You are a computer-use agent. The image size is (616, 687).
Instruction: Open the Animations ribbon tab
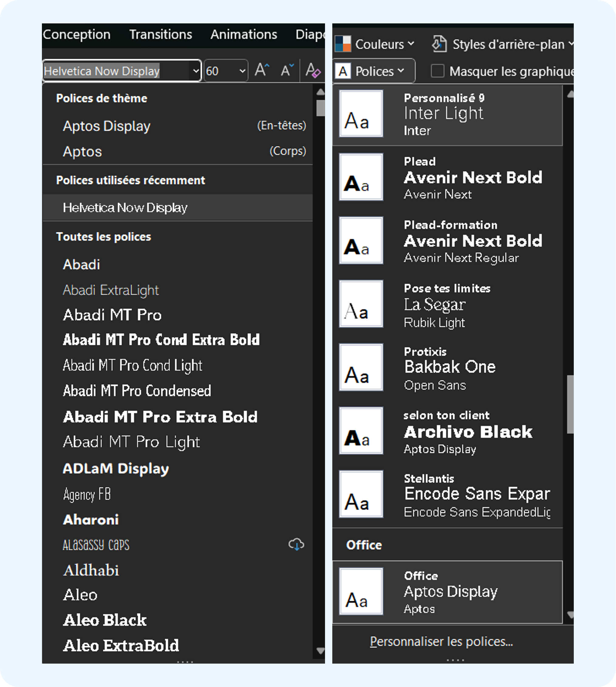(x=244, y=35)
